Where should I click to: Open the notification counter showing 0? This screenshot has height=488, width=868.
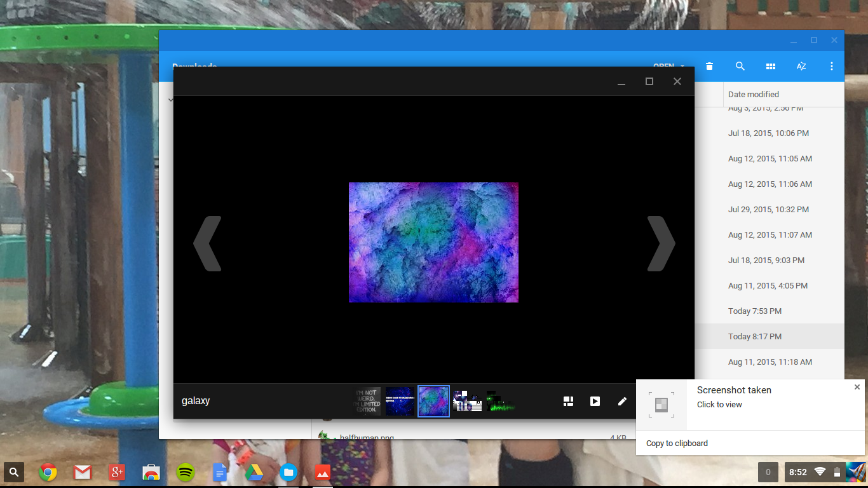768,472
